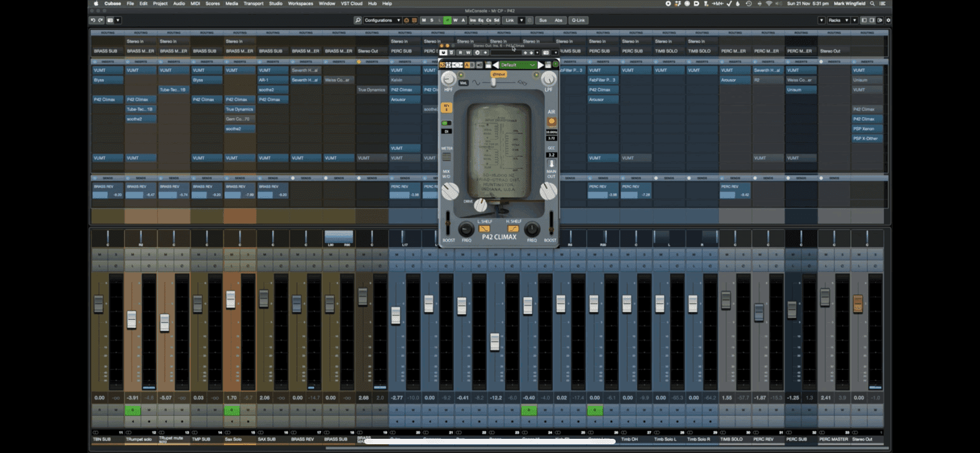Open the dropdown arrow right of Racks
The image size is (980, 453).
coord(854,20)
